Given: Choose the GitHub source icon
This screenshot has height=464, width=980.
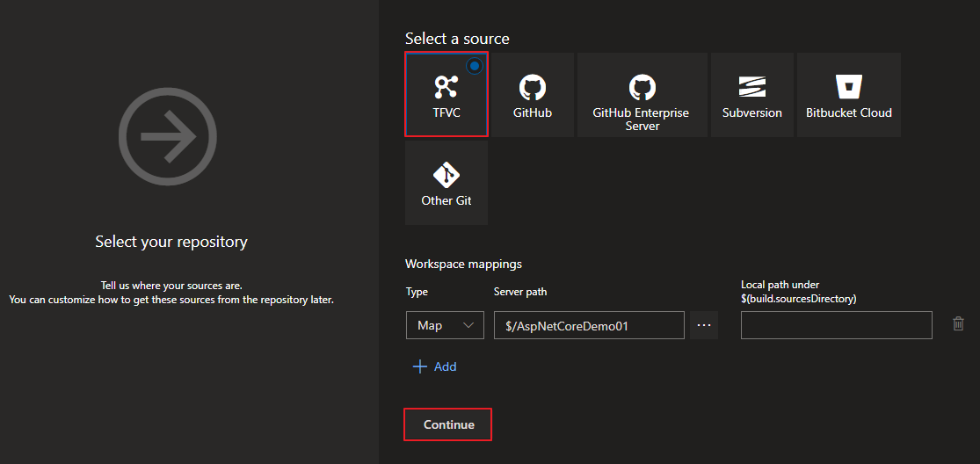Looking at the screenshot, I should [x=533, y=87].
